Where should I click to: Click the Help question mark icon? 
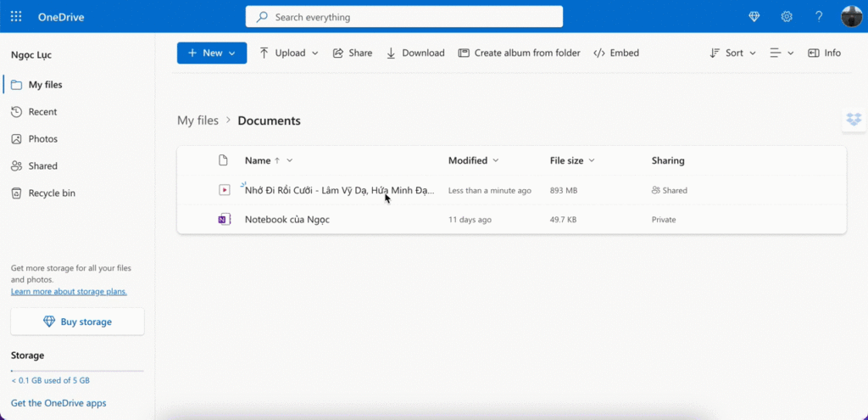coord(819,17)
